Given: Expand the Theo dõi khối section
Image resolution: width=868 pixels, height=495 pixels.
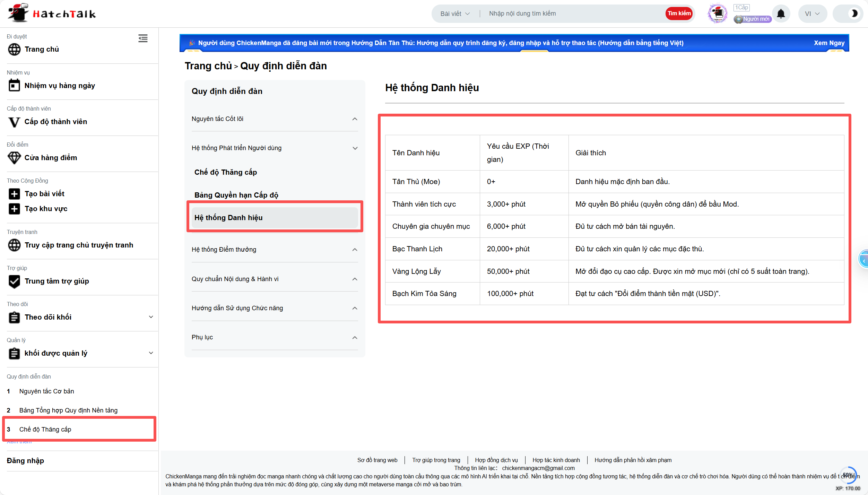Looking at the screenshot, I should coord(151,317).
